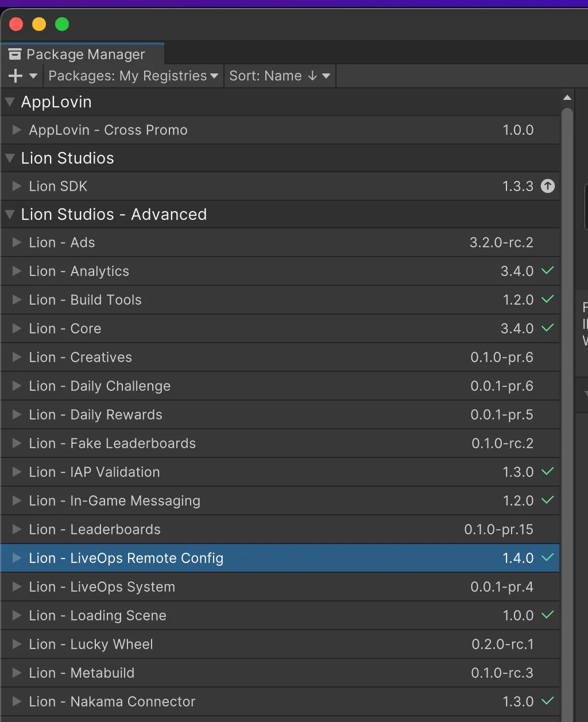Expand Lion - Ads versions arrow
The width and height of the screenshot is (588, 722).
click(17, 243)
